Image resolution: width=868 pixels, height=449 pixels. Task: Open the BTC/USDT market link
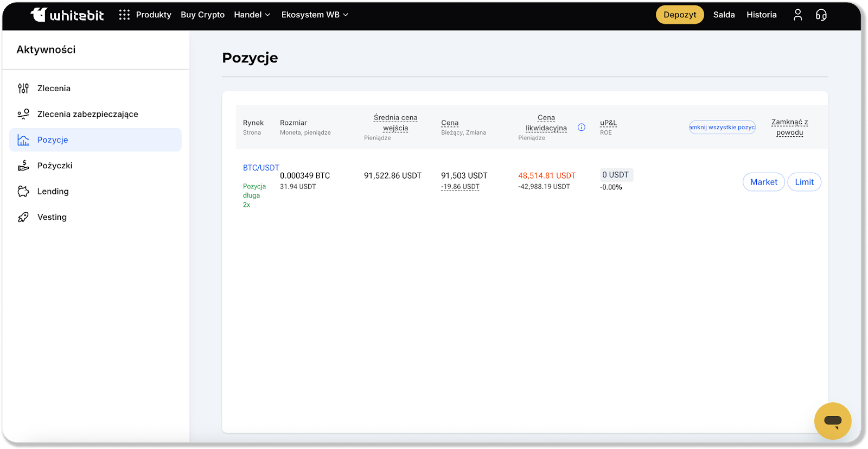(261, 168)
